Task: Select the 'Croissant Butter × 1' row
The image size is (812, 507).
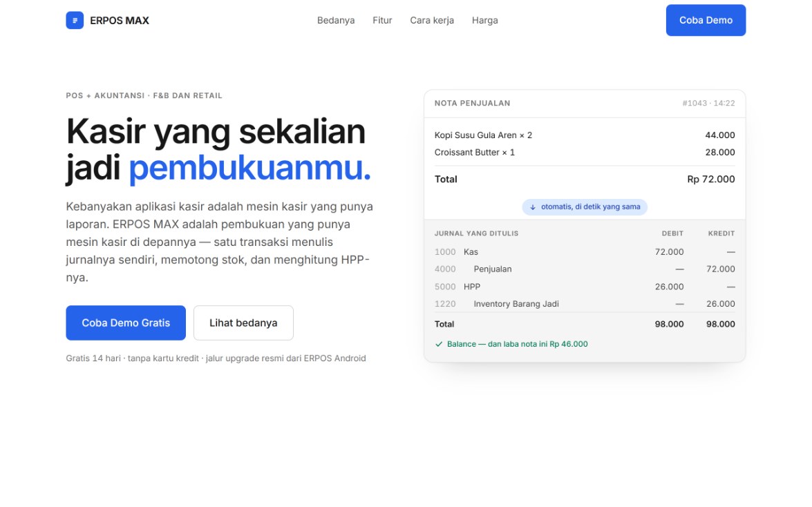Action: pos(585,152)
